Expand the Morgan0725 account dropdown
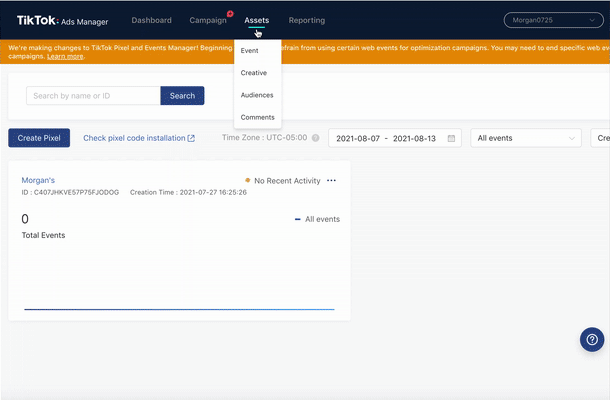This screenshot has height=400, width=610. (554, 20)
